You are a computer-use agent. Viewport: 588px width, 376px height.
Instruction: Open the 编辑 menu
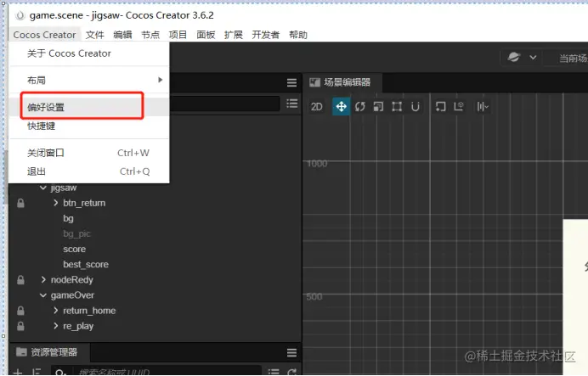tap(122, 35)
